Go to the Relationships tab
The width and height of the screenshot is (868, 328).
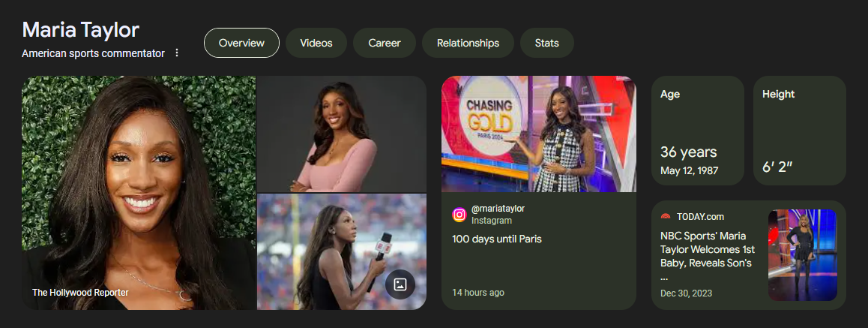coord(468,43)
